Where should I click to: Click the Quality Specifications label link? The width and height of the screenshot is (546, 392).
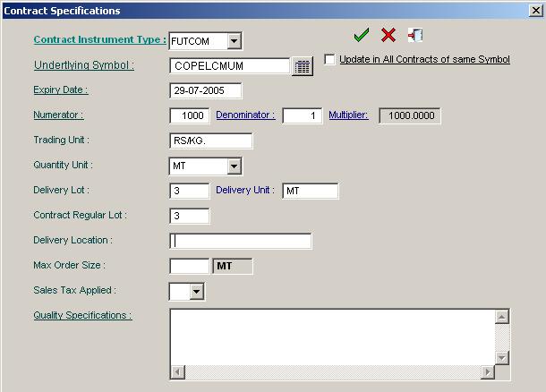(x=82, y=315)
